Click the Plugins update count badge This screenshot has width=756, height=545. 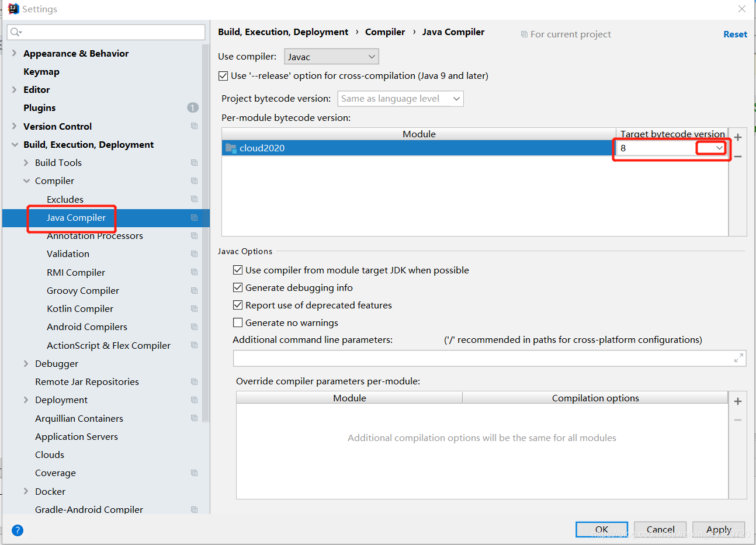[193, 107]
